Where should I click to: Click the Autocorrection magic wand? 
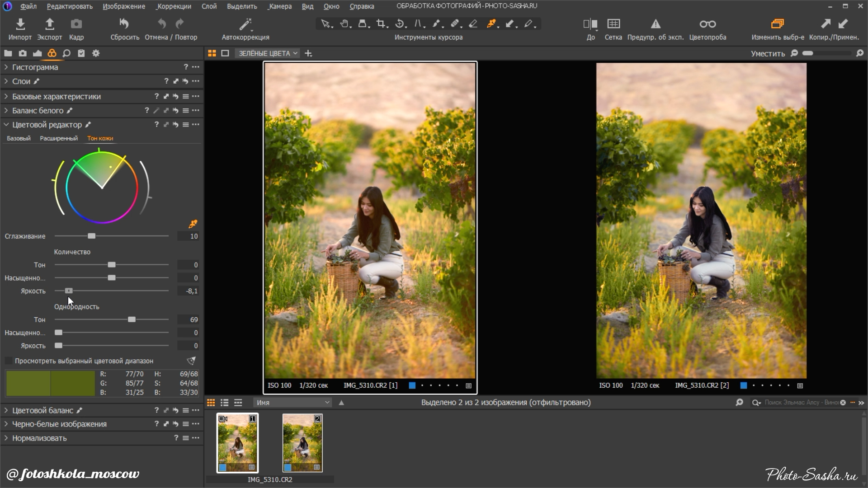pos(245,24)
